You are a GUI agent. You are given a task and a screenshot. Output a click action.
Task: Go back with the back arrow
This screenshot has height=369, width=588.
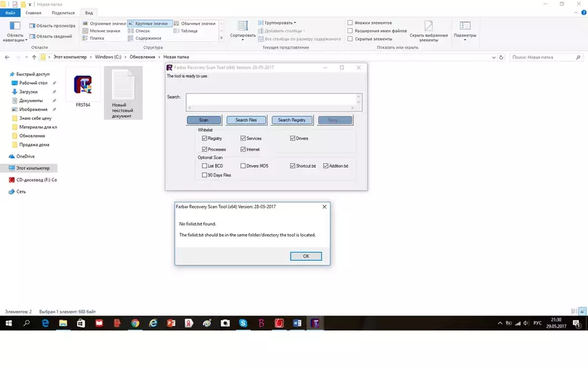click(7, 57)
